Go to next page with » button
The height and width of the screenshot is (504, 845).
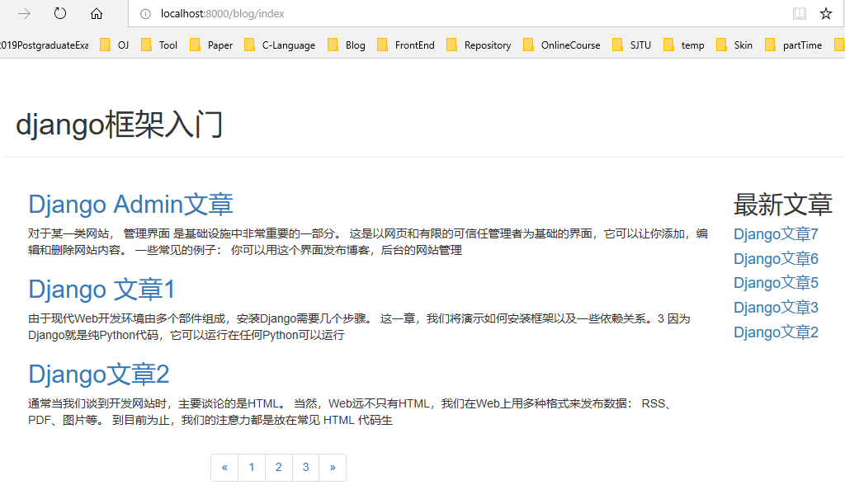(333, 468)
